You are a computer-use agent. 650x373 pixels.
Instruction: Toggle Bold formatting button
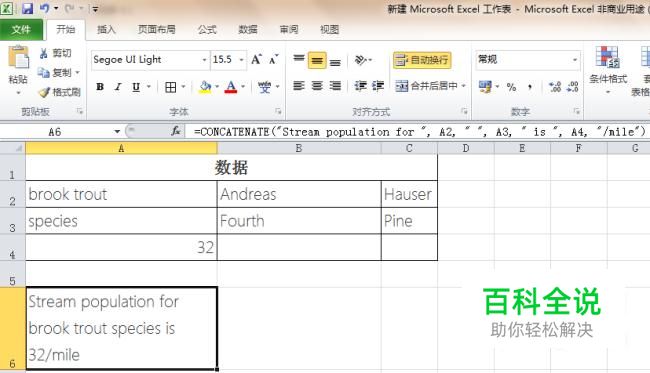coord(100,87)
